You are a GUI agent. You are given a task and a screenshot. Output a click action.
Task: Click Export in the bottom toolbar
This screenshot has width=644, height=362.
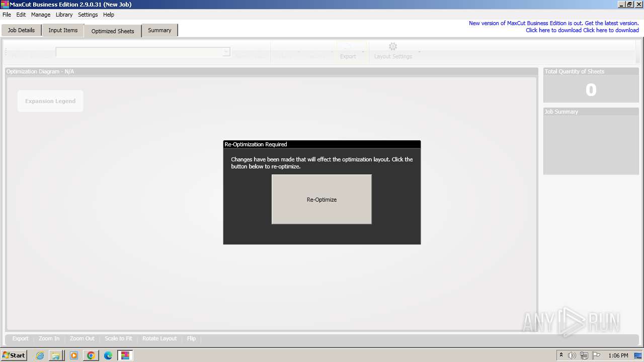[20, 338]
